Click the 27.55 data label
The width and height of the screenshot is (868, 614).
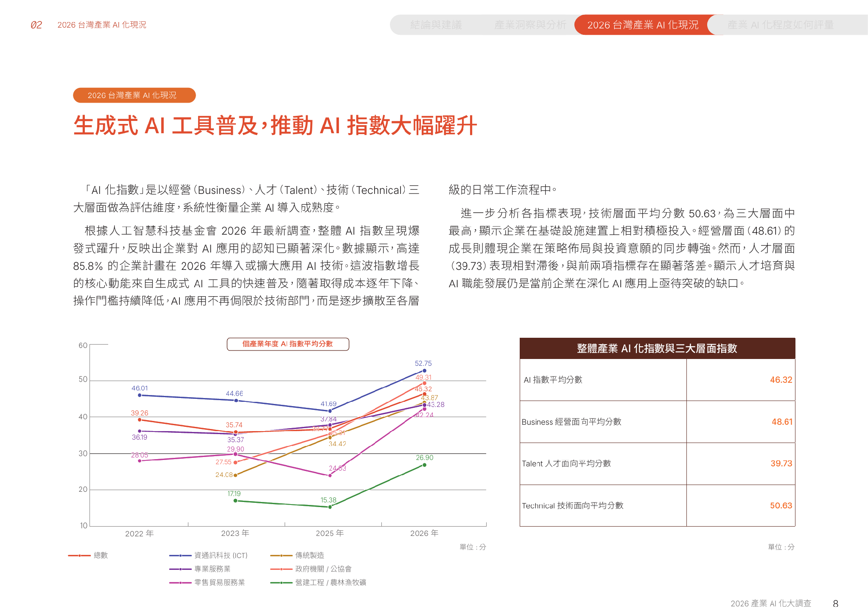[x=224, y=462]
